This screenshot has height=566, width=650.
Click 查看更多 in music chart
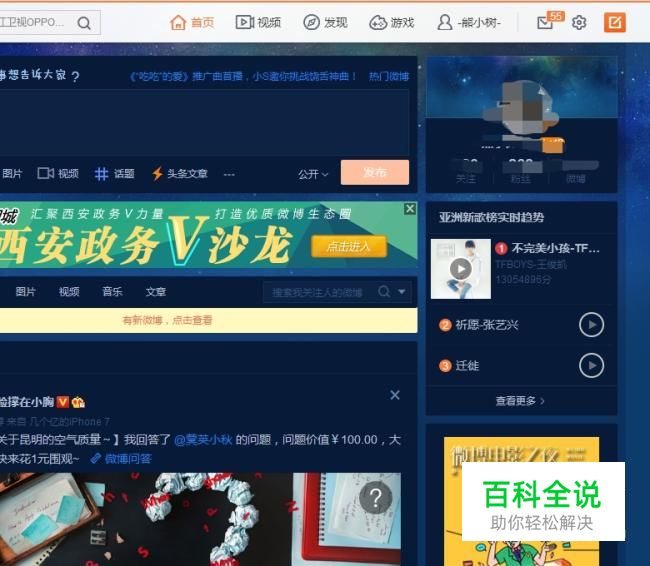(520, 401)
